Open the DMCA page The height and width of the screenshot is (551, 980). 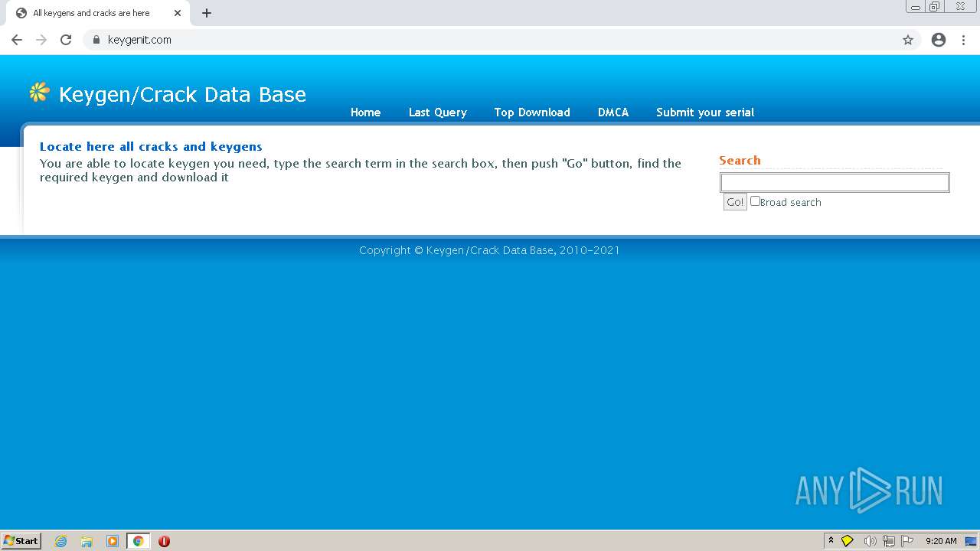613,112
